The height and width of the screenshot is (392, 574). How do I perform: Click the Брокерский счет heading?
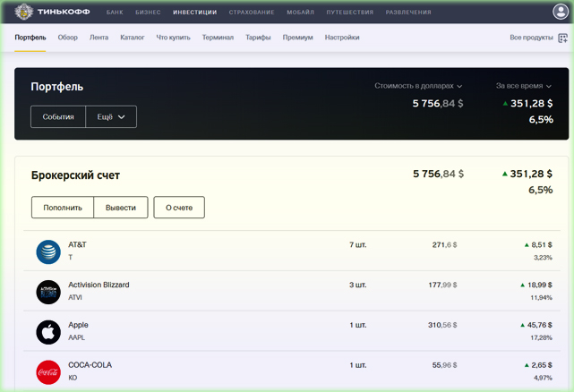click(75, 175)
